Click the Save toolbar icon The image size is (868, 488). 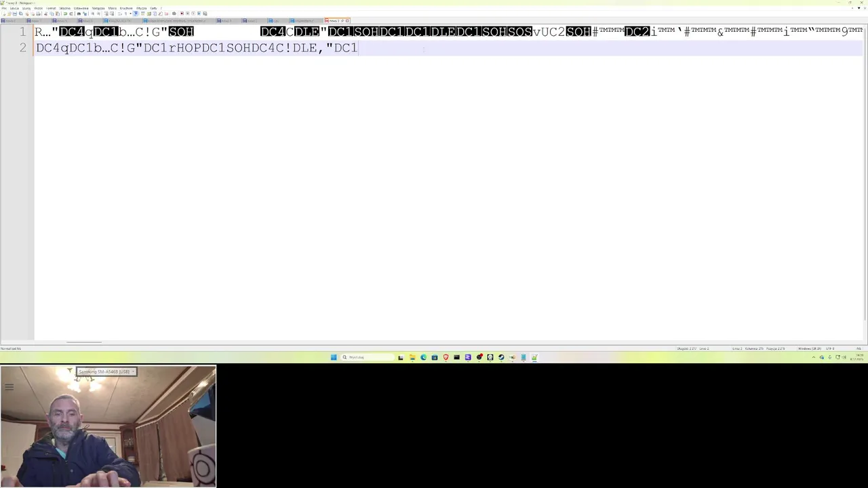coord(15,14)
